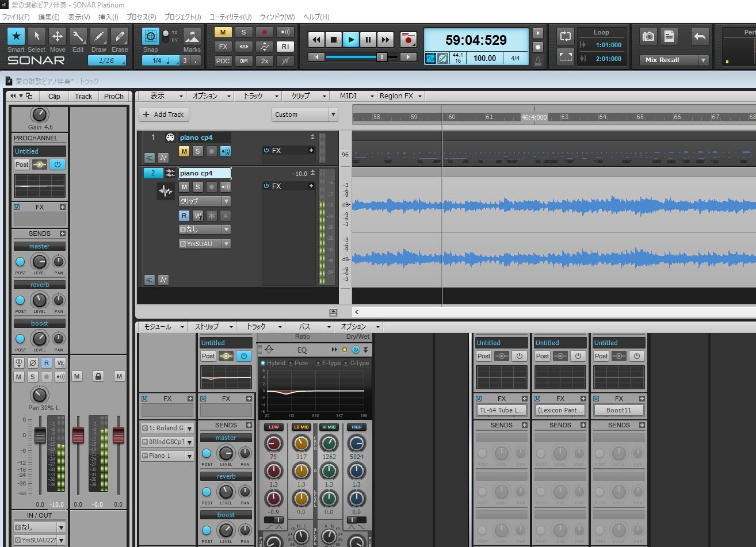
Task: Select the Draw tool
Action: pos(99,36)
